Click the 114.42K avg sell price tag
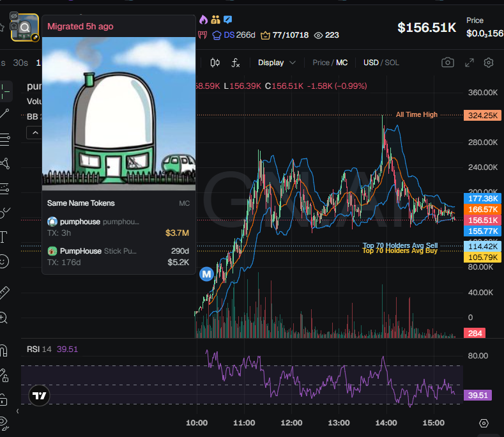 click(x=482, y=247)
